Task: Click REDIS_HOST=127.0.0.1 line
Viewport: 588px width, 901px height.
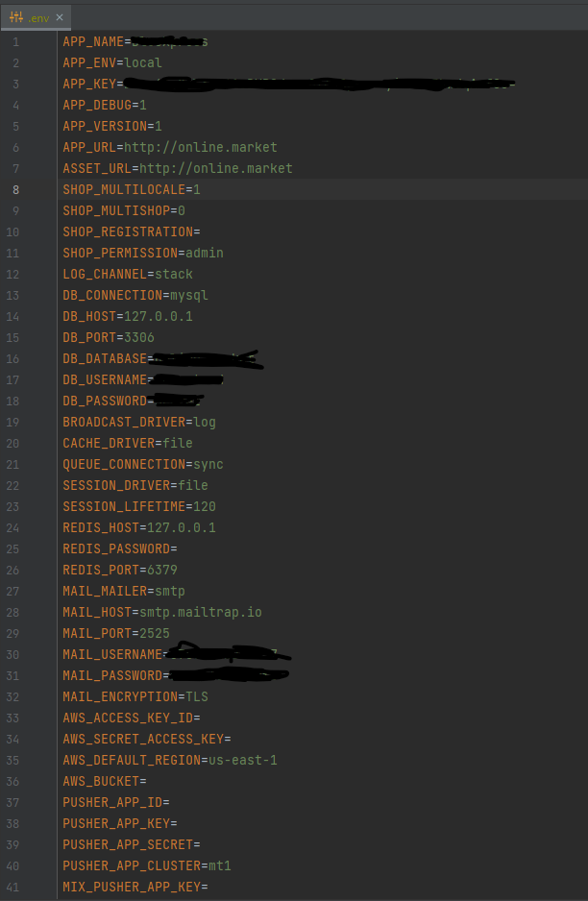Action: [139, 527]
